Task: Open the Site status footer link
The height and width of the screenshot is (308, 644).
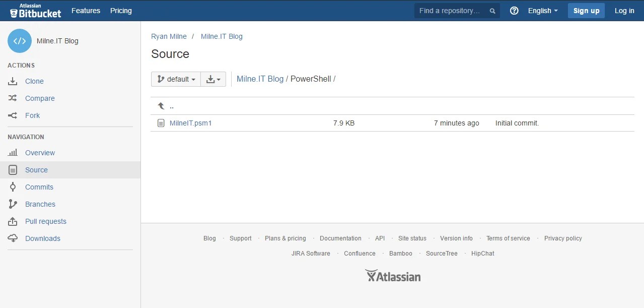Action: point(412,238)
